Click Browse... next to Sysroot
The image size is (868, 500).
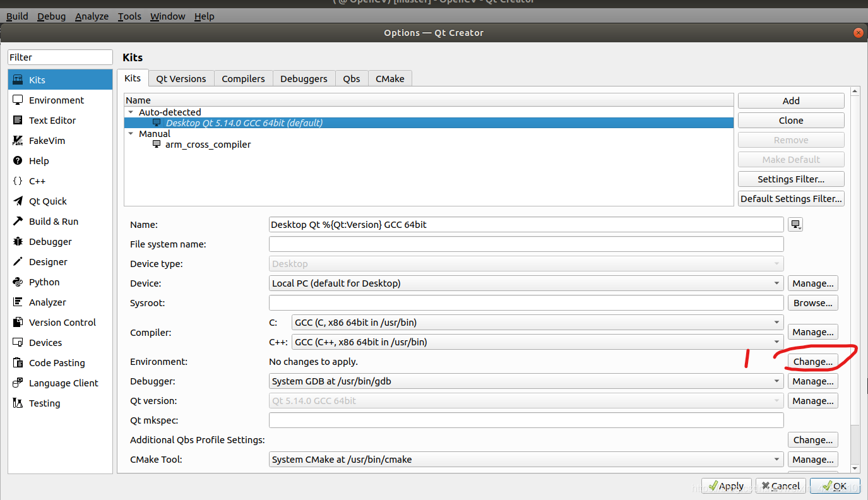tap(813, 302)
